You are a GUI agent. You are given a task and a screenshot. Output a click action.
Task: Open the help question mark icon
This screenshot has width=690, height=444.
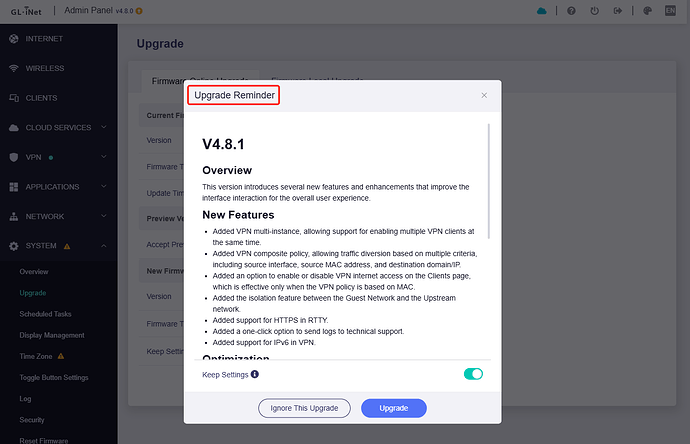point(571,11)
